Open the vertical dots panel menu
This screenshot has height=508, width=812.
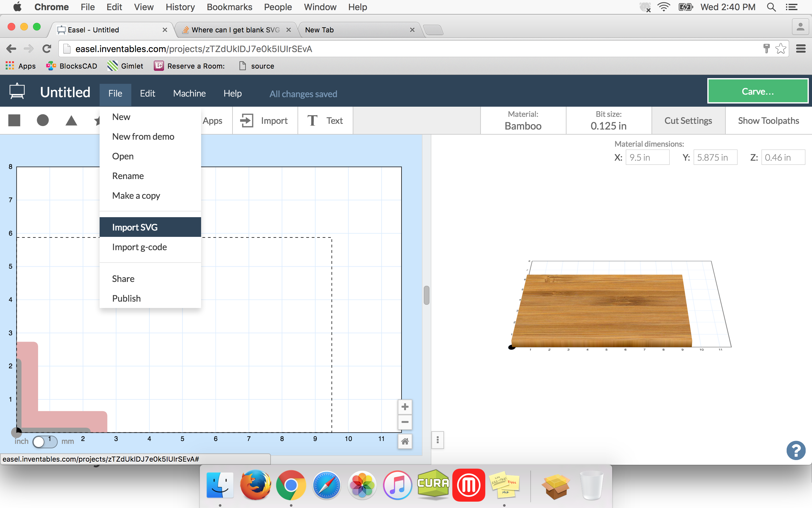(437, 440)
